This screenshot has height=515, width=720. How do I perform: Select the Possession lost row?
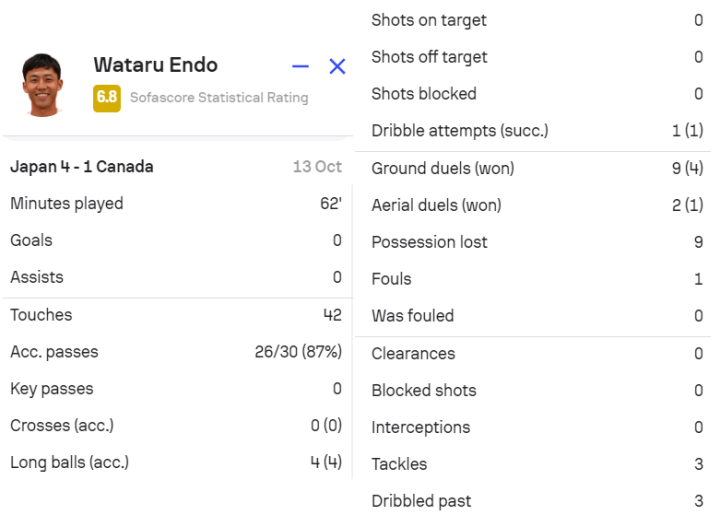point(536,242)
